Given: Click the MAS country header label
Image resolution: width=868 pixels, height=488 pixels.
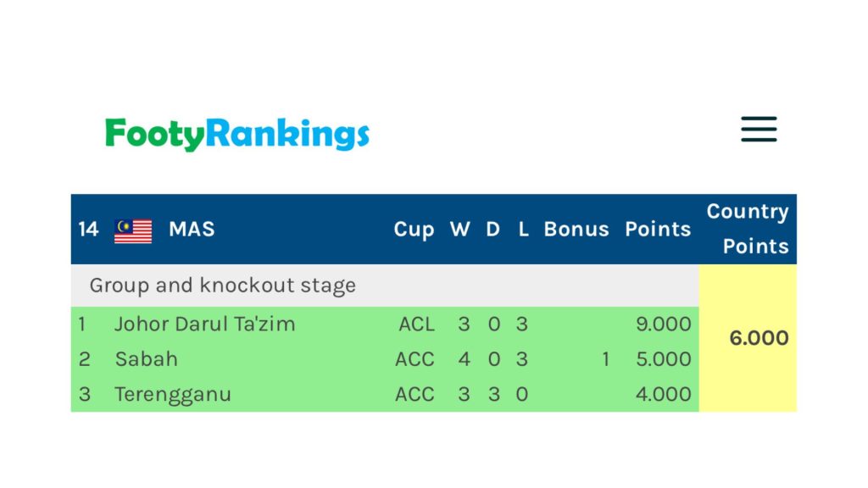Looking at the screenshot, I should click(x=192, y=230).
